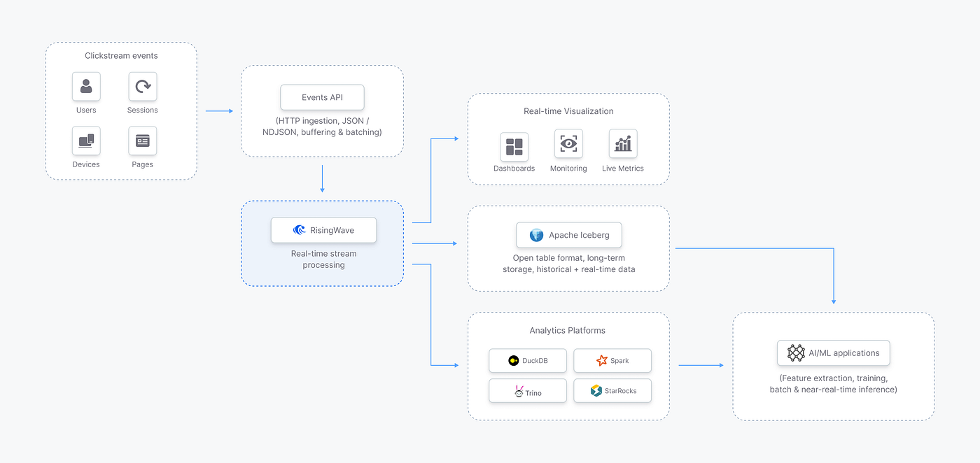Click the Spark platform box
Screen dimensions: 980x463
[612, 361]
